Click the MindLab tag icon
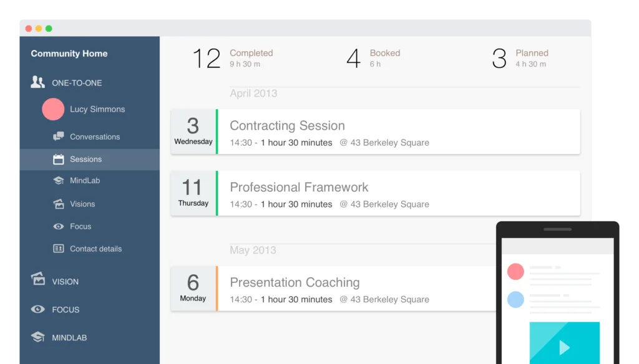The height and width of the screenshot is (364, 639). click(58, 181)
